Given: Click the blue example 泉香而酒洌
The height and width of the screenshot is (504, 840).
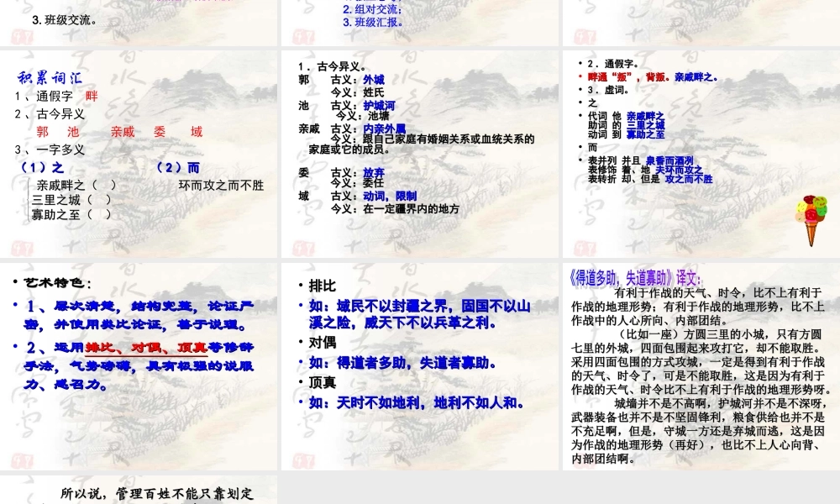Looking at the screenshot, I should pos(669,160).
